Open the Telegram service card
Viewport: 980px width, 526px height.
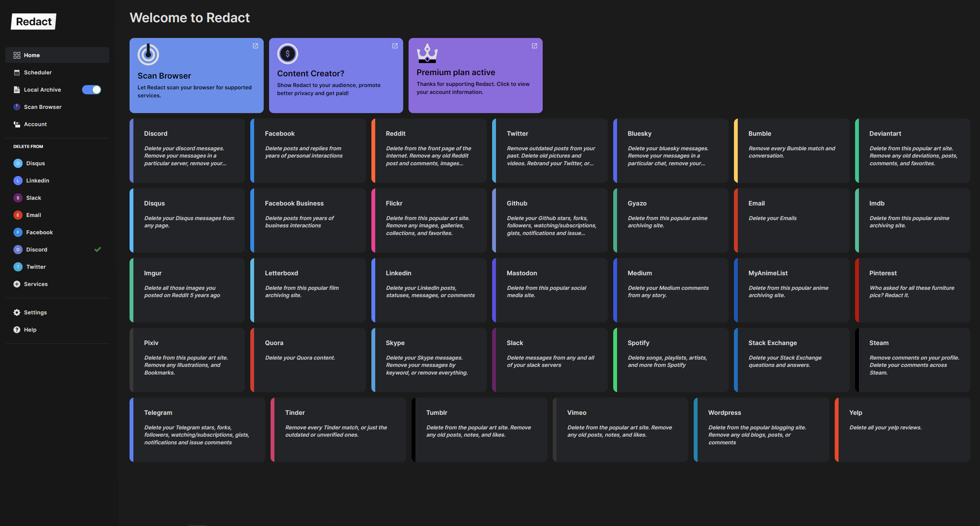[197, 429]
